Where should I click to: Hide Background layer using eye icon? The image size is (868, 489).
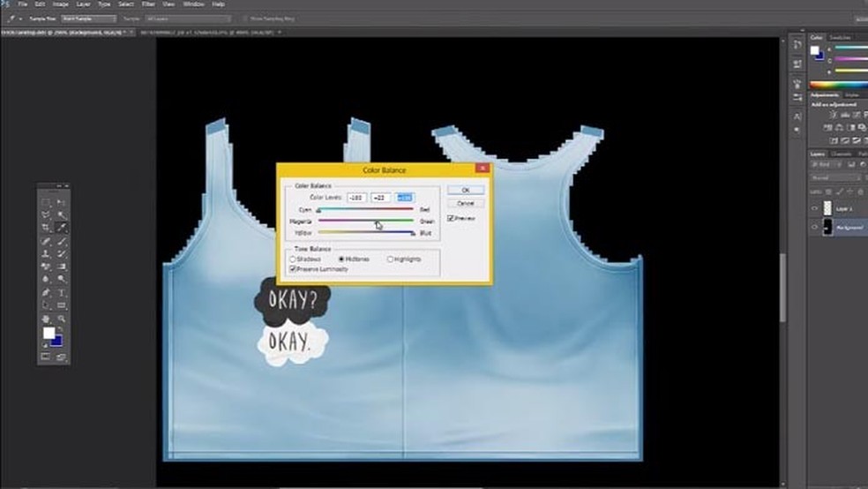point(814,227)
